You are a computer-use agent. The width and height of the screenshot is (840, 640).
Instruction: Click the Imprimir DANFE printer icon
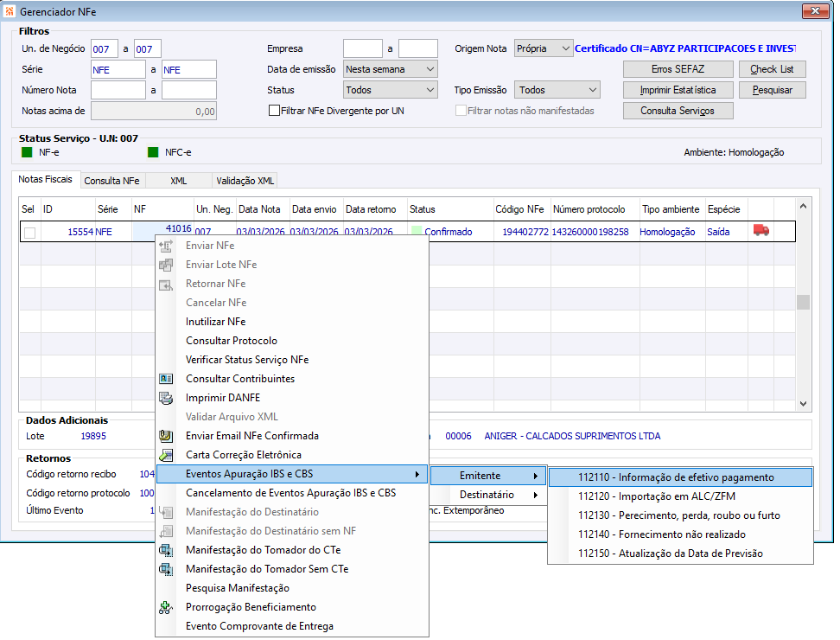[x=167, y=398]
